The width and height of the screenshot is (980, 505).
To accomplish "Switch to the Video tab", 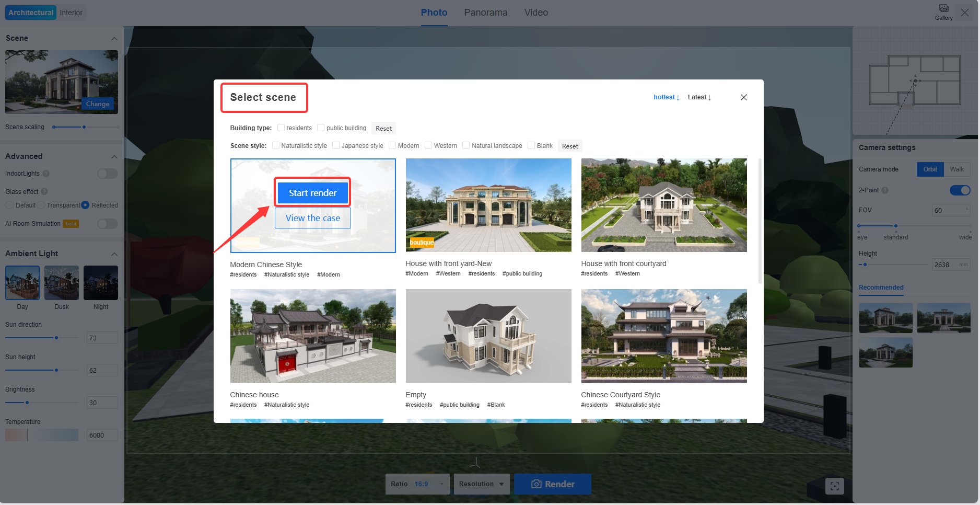I will (536, 13).
